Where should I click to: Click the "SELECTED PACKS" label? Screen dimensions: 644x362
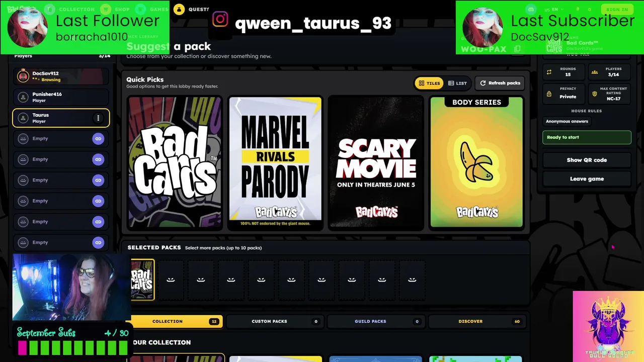click(154, 247)
